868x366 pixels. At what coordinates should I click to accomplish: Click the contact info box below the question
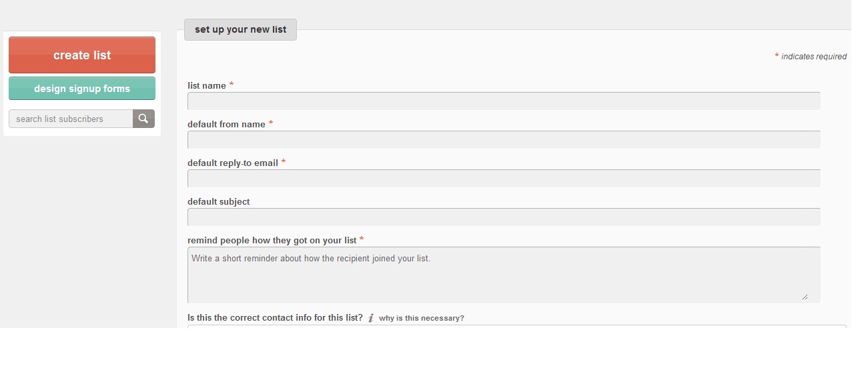516,326
